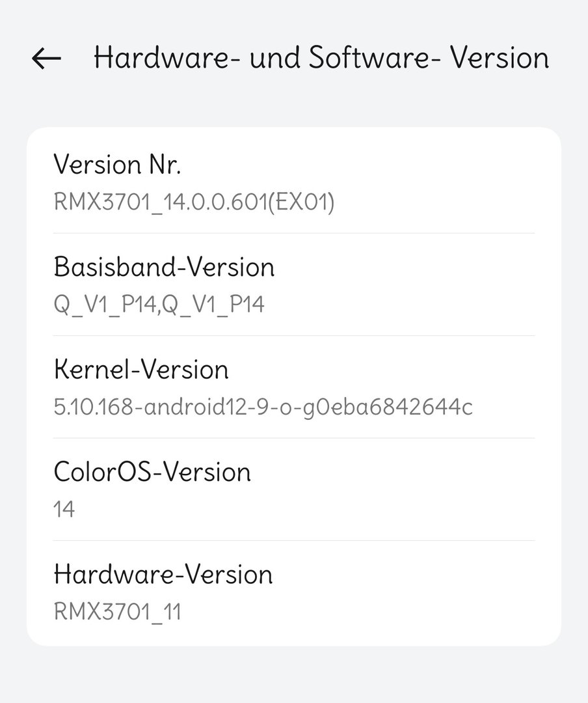The height and width of the screenshot is (703, 588).
Task: Tap the RMX3701_14.0.0.601(EX01) build number value
Action: point(194,202)
